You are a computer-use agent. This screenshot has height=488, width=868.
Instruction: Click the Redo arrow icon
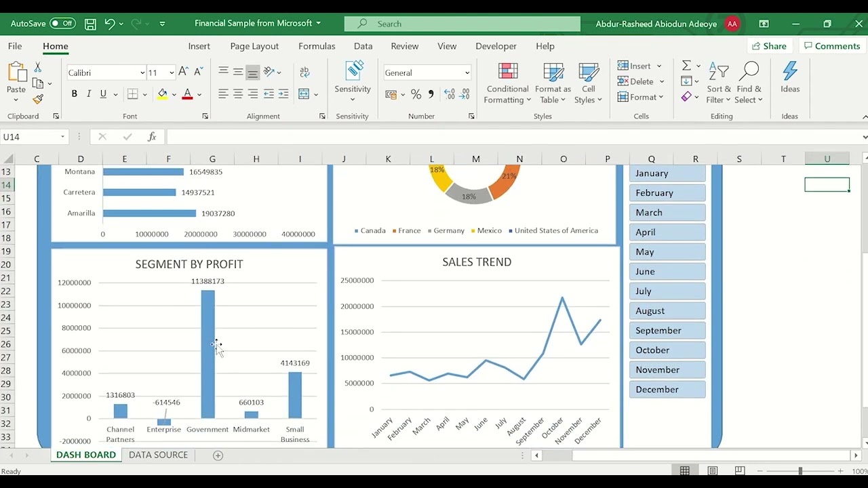coord(136,24)
